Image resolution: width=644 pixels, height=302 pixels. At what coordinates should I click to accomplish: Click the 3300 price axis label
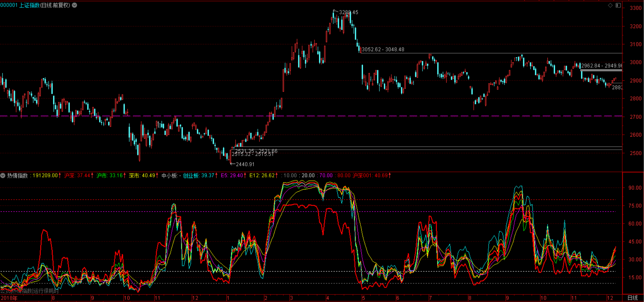635,8
